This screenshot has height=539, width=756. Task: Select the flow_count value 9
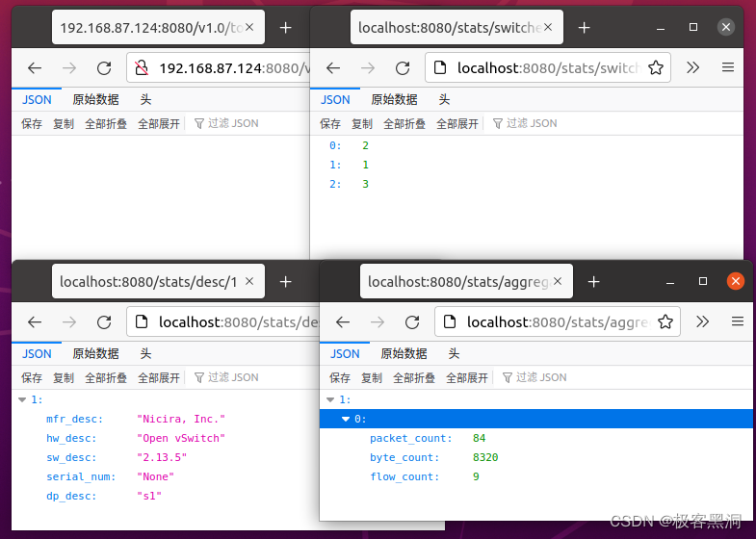(x=476, y=476)
